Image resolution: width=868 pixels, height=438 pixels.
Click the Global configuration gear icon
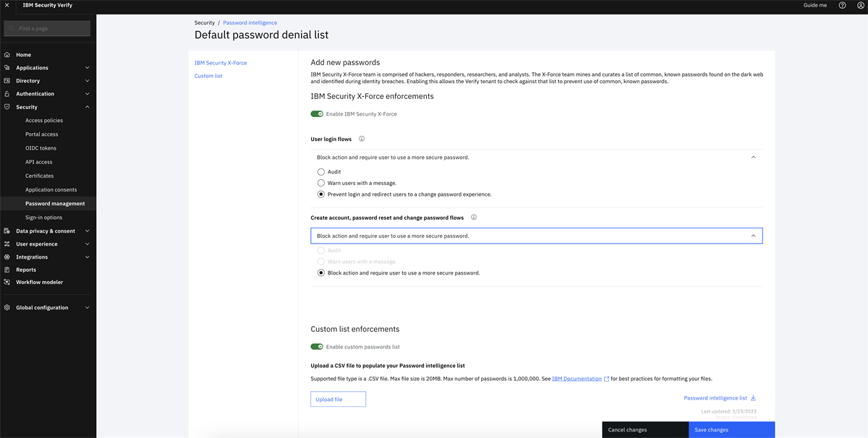[7, 306]
